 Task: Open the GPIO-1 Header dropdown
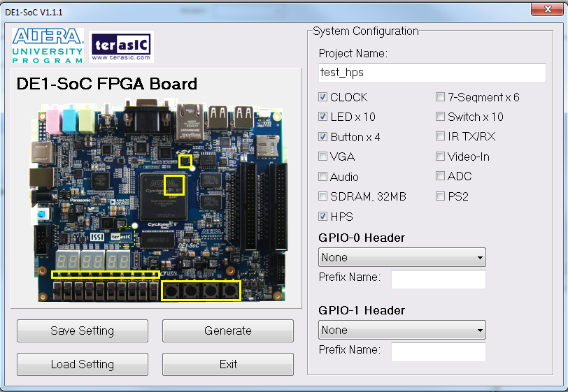click(x=402, y=330)
